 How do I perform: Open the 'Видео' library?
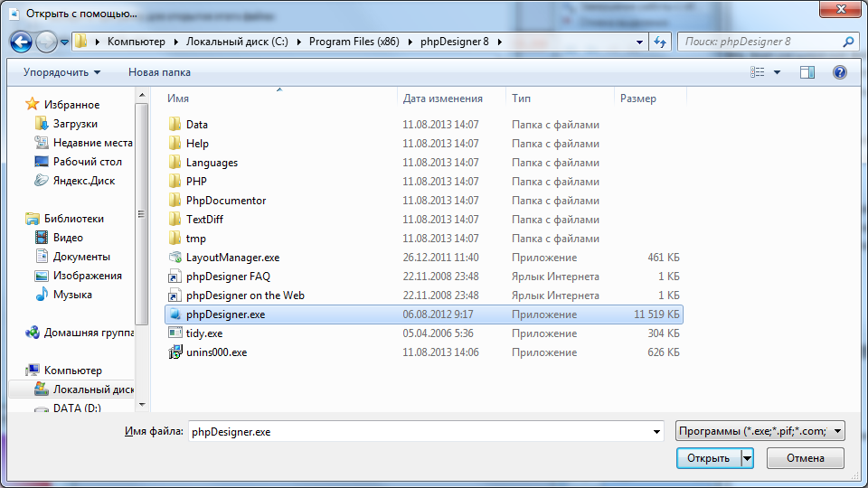[x=68, y=238]
